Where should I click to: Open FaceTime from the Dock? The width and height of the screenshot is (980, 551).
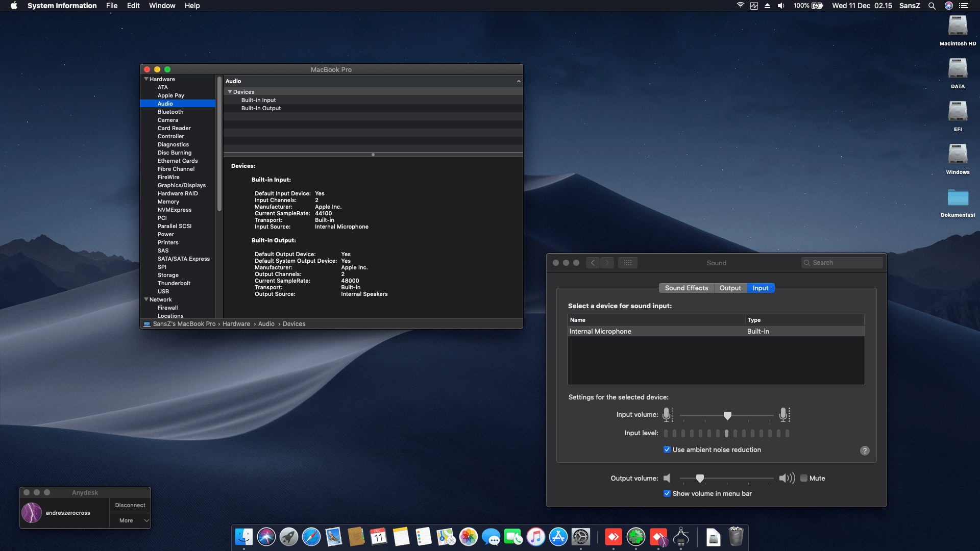point(513,537)
